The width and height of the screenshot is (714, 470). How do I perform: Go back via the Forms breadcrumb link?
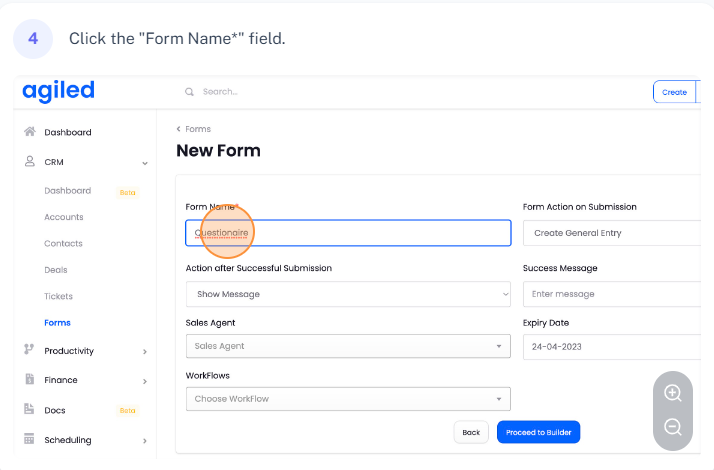197,129
